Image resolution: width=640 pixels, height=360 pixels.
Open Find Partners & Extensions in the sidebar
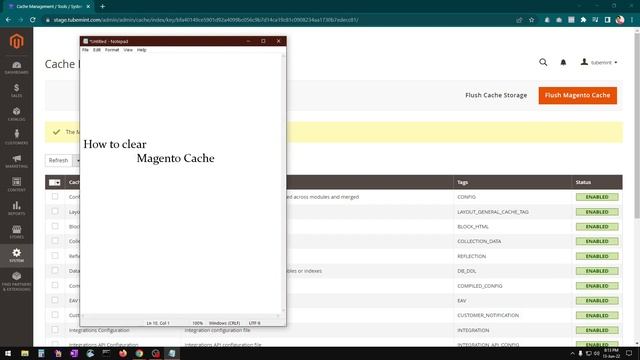[16, 281]
